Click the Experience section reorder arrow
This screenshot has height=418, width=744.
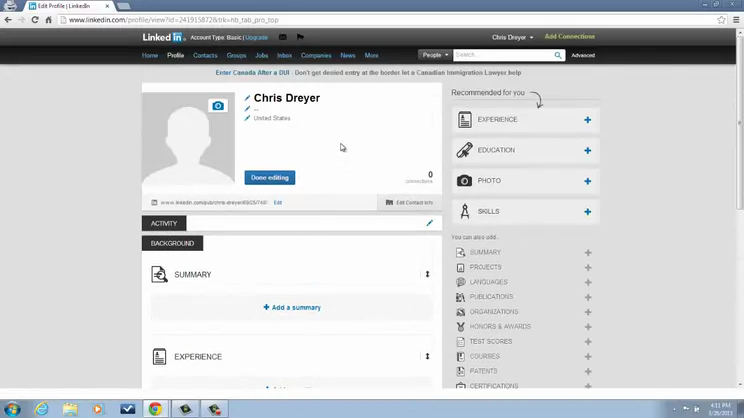(428, 356)
